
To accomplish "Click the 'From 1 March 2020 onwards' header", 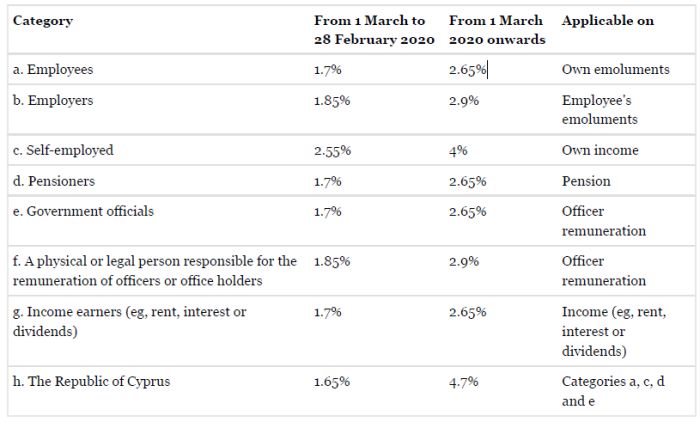I will pyautogui.click(x=497, y=30).
